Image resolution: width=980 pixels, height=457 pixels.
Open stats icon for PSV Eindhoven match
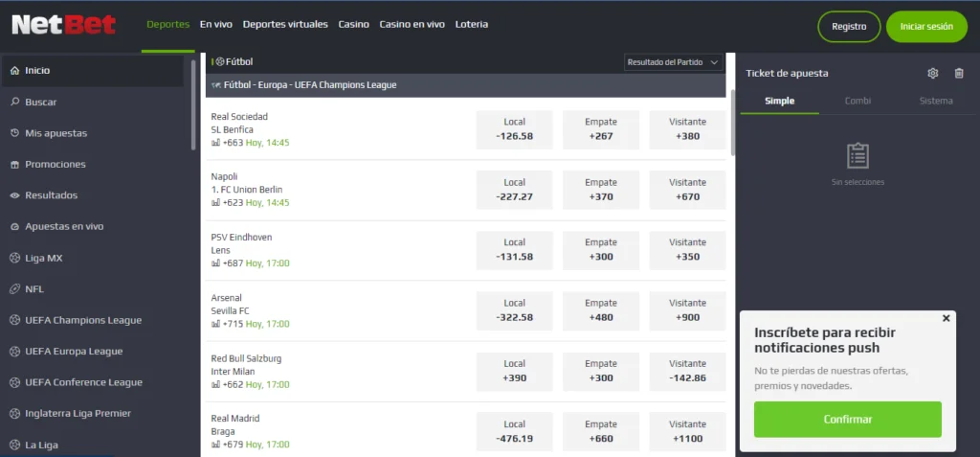pos(215,263)
